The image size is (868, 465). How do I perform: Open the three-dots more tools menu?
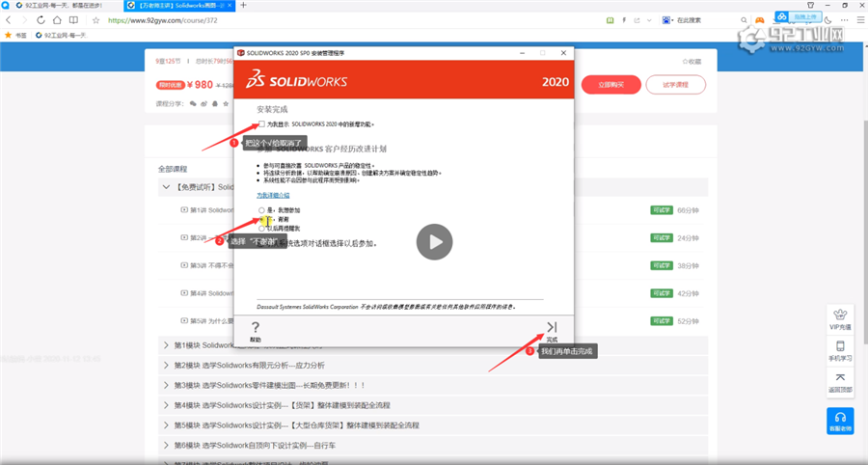(x=844, y=20)
